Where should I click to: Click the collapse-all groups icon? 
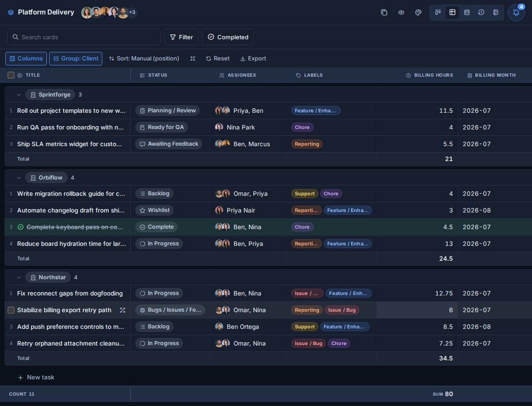[x=193, y=58]
